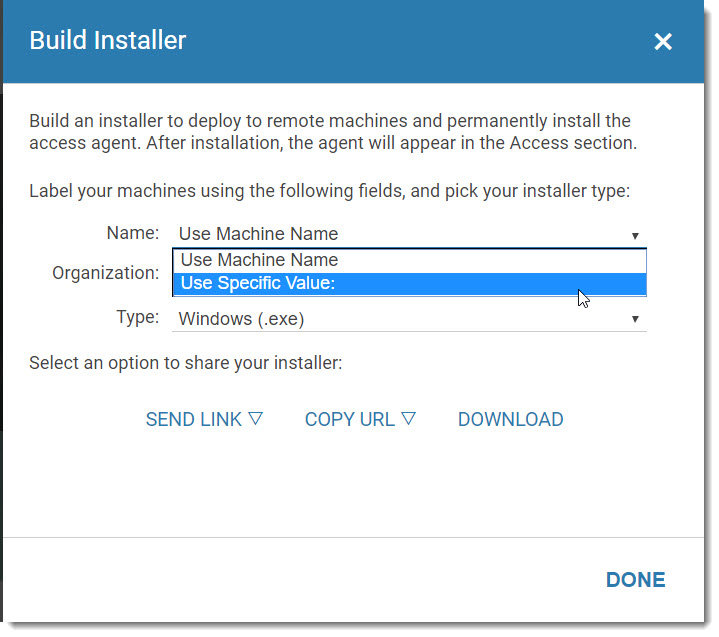Download the installer via DOWNLOAD link
The image size is (719, 637).
click(510, 420)
